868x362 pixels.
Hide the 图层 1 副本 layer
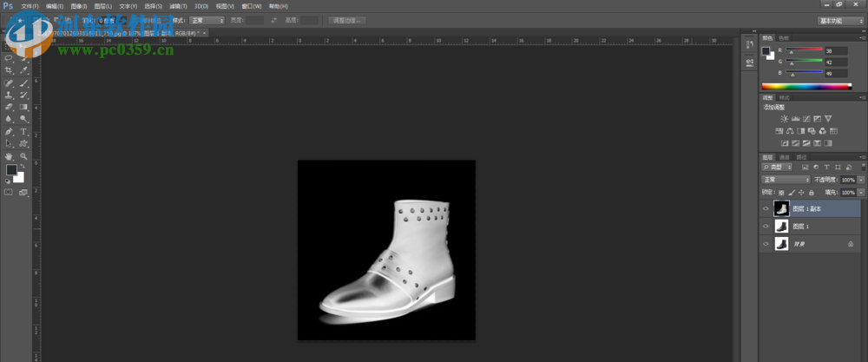766,209
